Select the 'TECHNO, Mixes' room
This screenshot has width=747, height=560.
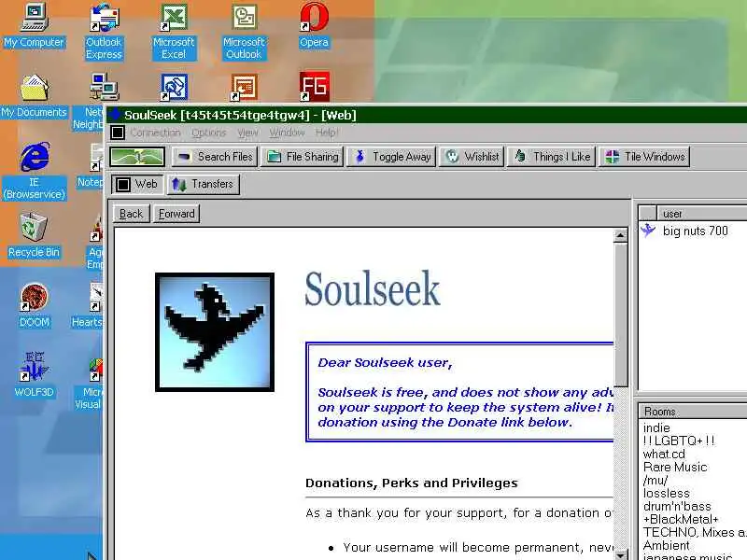point(695,532)
